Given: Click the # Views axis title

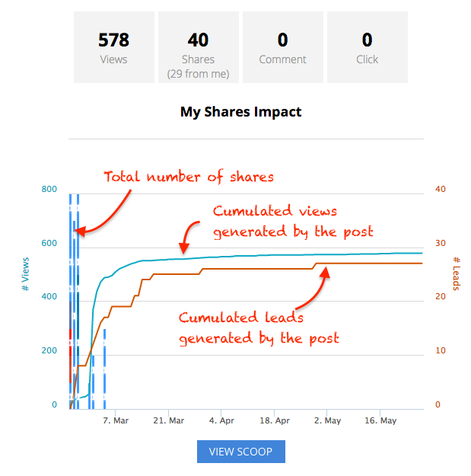Looking at the screenshot, I should pyautogui.click(x=25, y=274).
